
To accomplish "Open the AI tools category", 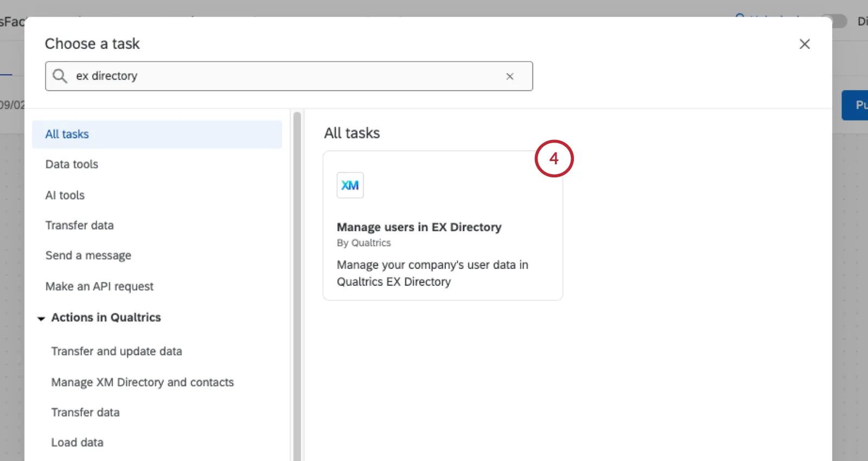I will tap(65, 195).
